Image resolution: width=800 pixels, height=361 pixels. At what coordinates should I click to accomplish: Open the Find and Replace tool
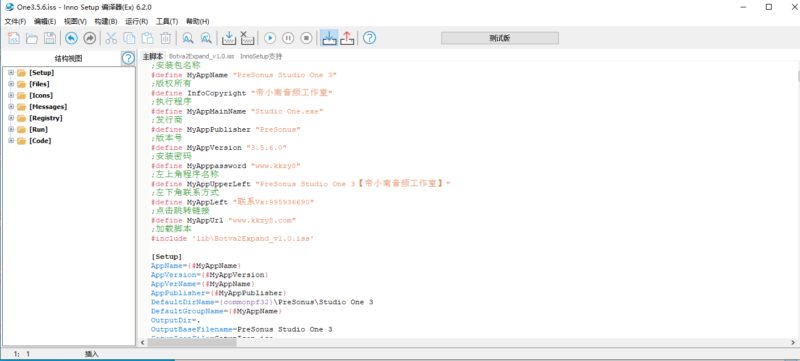pos(206,38)
